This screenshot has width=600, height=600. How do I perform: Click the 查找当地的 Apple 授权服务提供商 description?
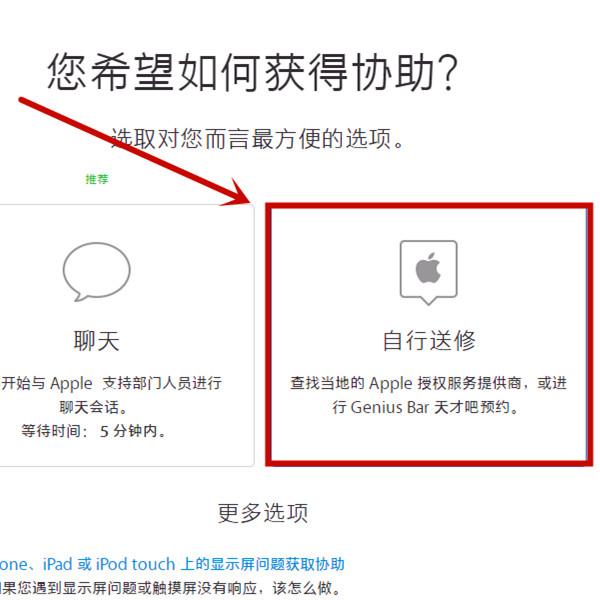pos(429,383)
